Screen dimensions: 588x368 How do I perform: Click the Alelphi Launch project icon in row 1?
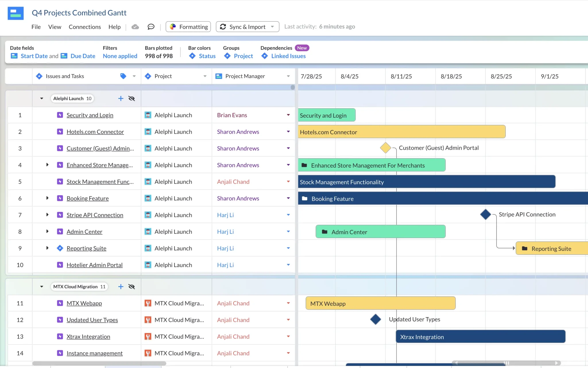[148, 115]
